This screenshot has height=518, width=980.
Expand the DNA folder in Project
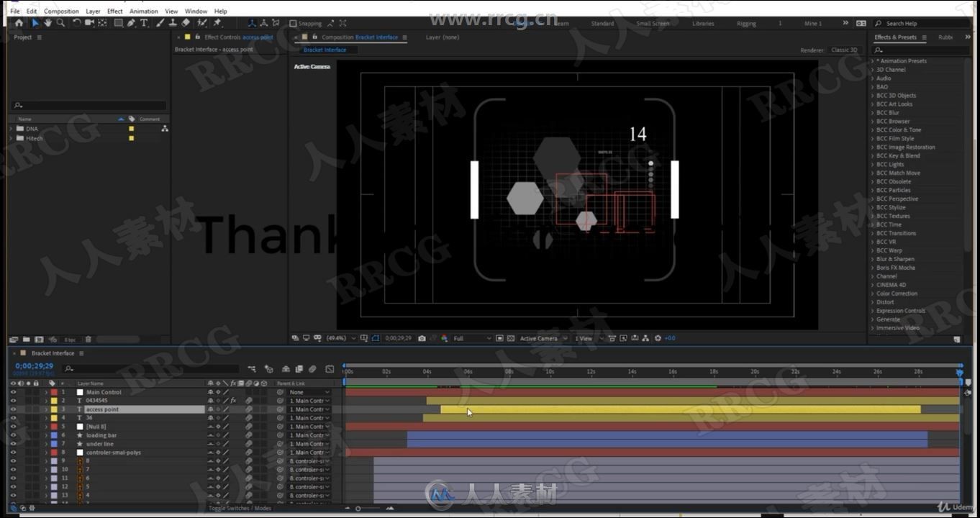point(11,129)
